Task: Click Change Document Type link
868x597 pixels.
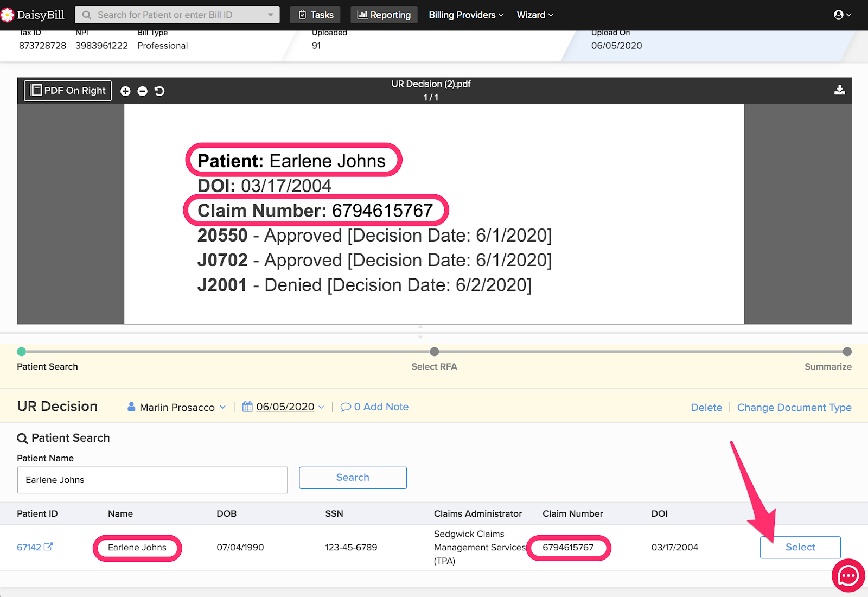Action: click(x=794, y=407)
